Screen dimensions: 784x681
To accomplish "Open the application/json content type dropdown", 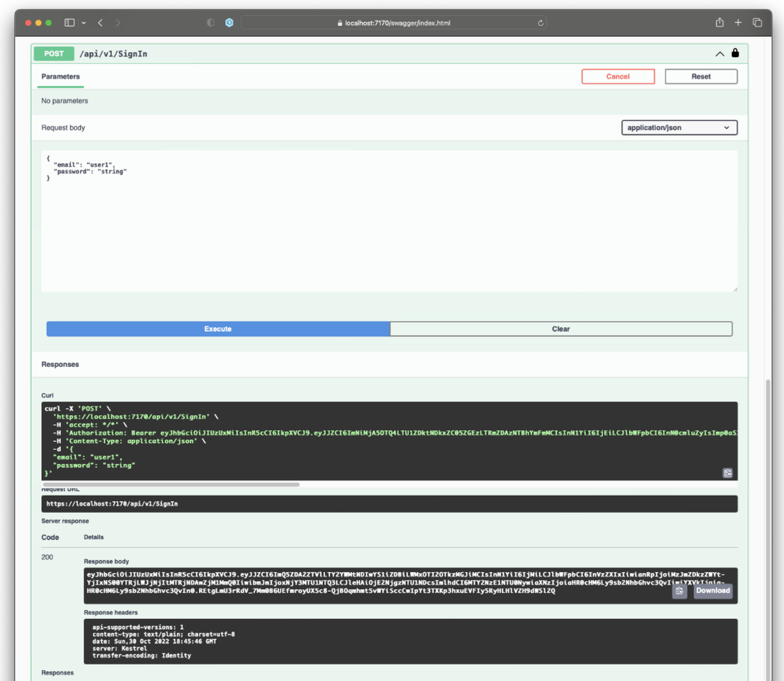I will [x=679, y=127].
